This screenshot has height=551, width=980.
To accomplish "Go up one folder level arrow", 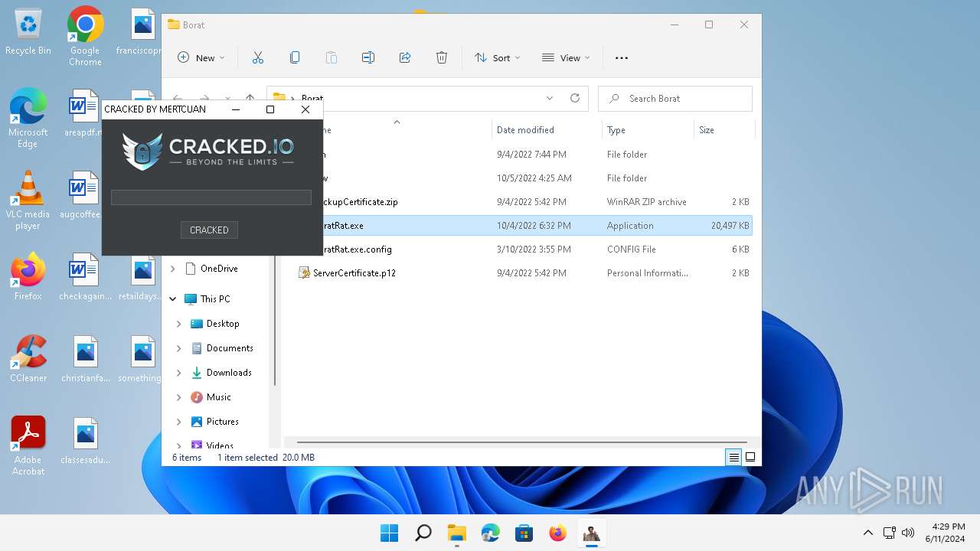I will tap(250, 98).
